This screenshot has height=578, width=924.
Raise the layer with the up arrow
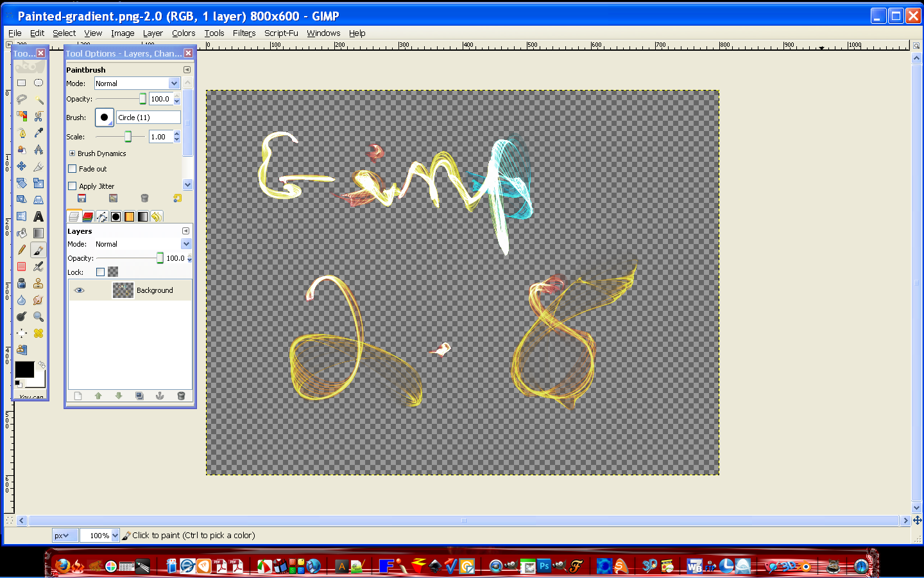pyautogui.click(x=98, y=396)
